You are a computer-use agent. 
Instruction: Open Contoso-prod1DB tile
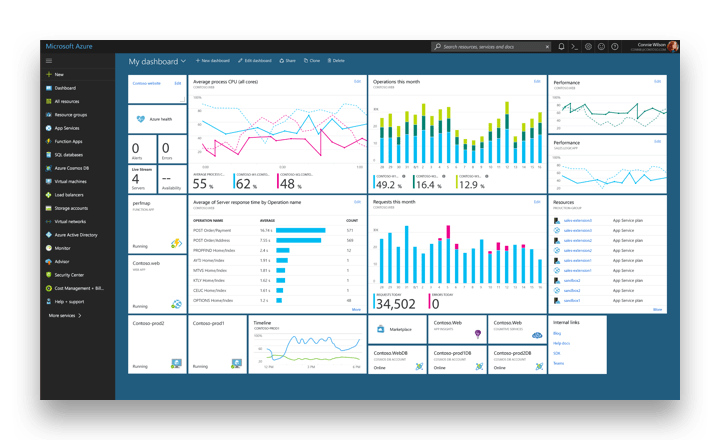(457, 360)
